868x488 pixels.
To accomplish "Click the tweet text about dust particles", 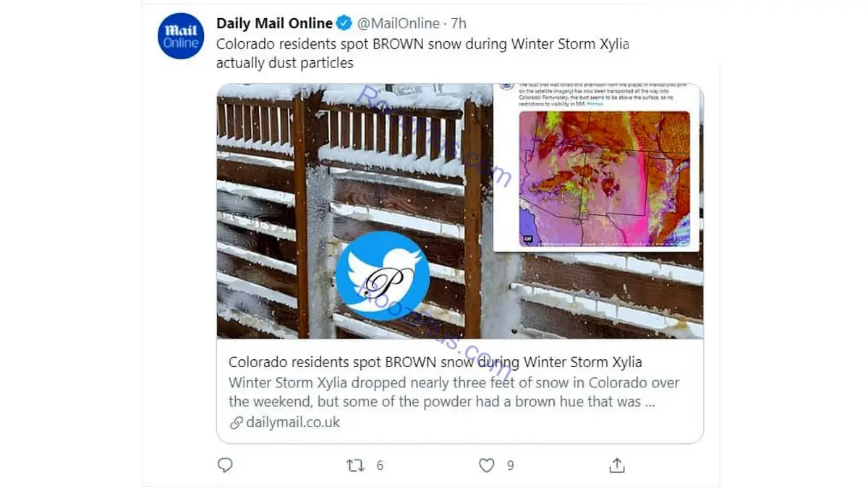I will point(423,53).
